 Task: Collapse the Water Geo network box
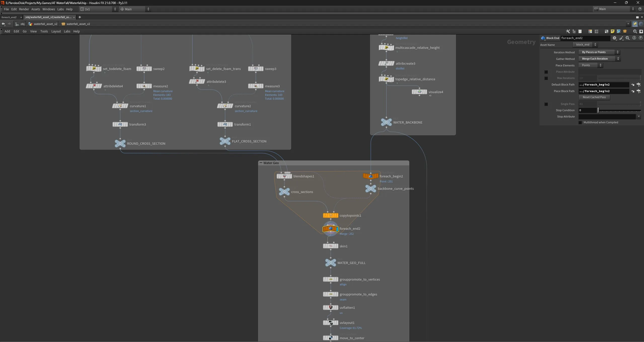(x=261, y=163)
